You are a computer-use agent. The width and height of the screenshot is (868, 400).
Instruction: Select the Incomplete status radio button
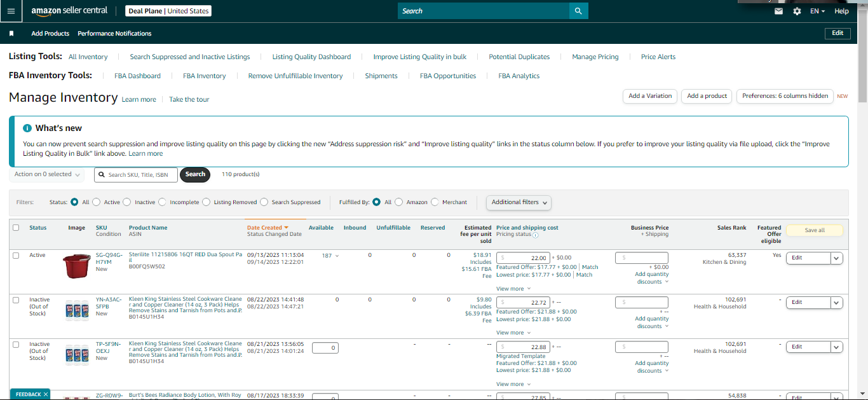pos(162,202)
